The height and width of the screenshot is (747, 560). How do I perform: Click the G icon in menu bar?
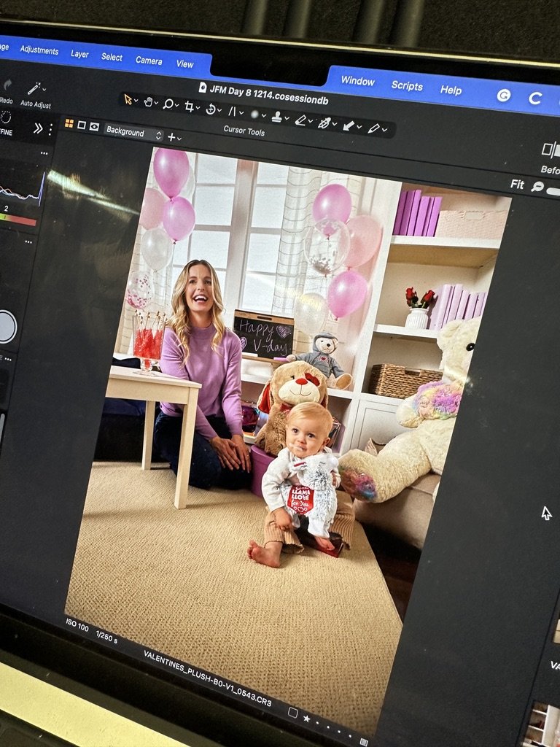[x=503, y=96]
